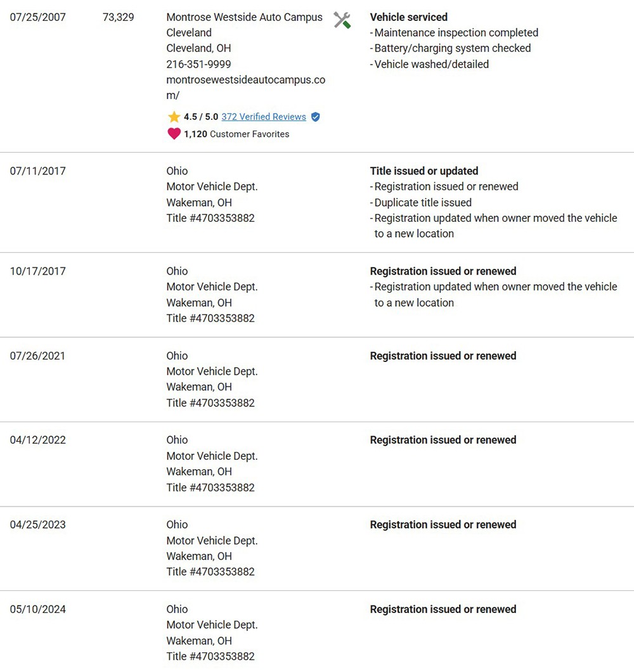
Task: Open the montrosewestsideautocampus.com website address
Action: (x=245, y=80)
